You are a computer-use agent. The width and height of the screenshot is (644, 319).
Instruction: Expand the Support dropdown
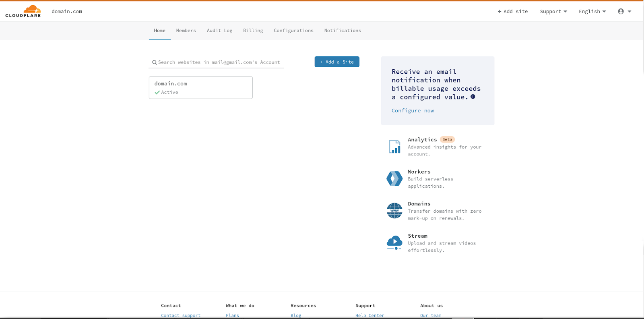pyautogui.click(x=553, y=11)
